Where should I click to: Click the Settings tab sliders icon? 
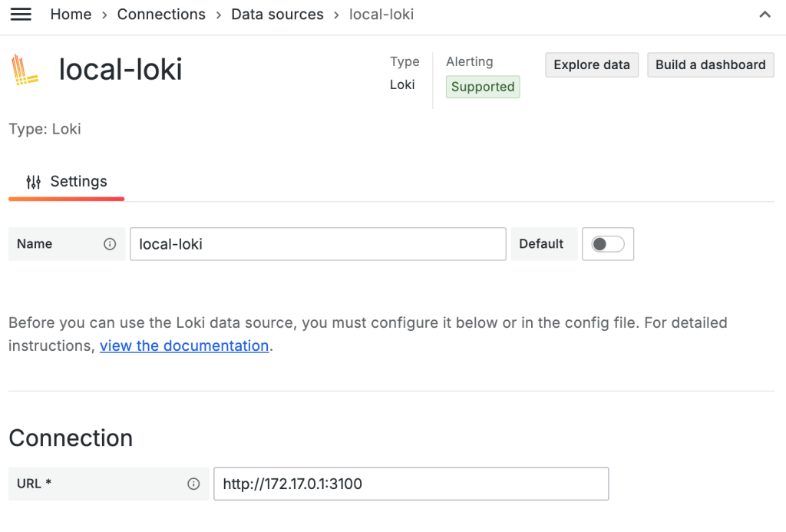[x=34, y=181]
